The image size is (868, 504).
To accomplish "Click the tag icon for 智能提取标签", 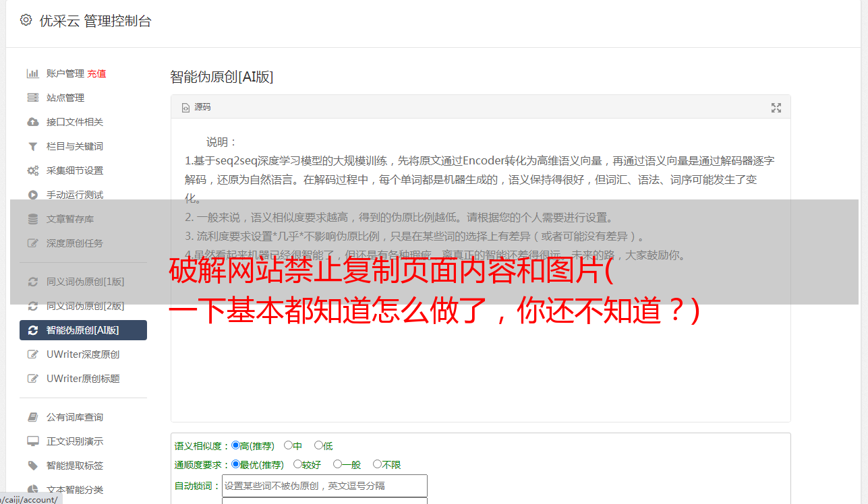I will click(32, 466).
